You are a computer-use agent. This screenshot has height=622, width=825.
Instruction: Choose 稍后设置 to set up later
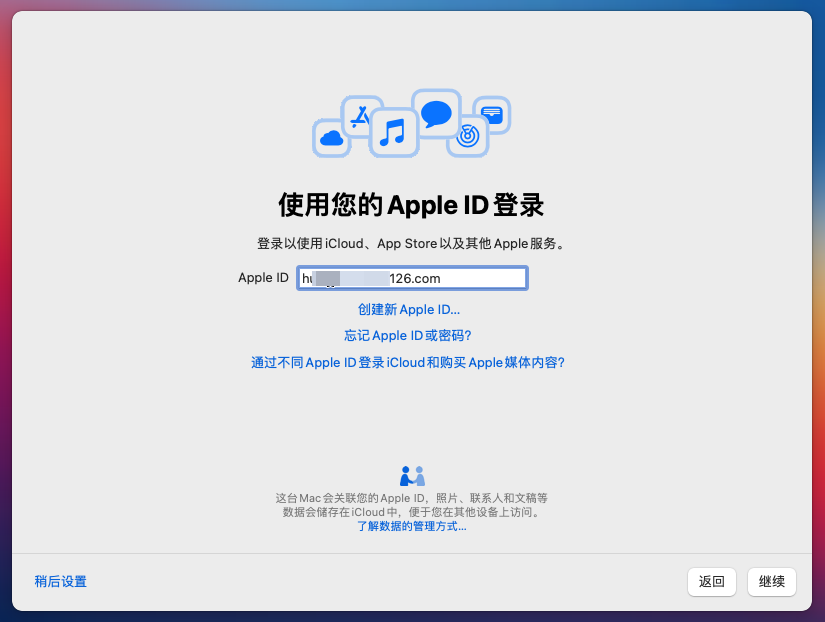(61, 581)
